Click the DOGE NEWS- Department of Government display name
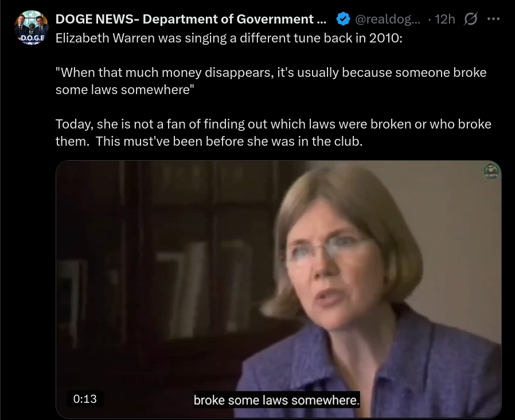 [x=191, y=19]
